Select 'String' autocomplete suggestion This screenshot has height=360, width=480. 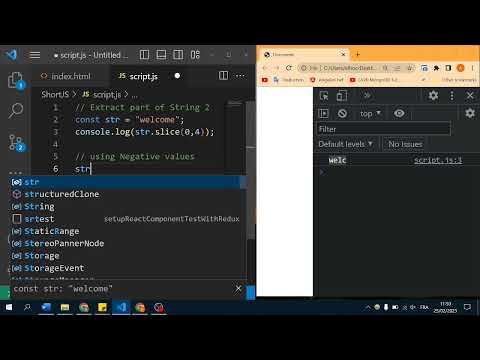[x=127, y=207]
